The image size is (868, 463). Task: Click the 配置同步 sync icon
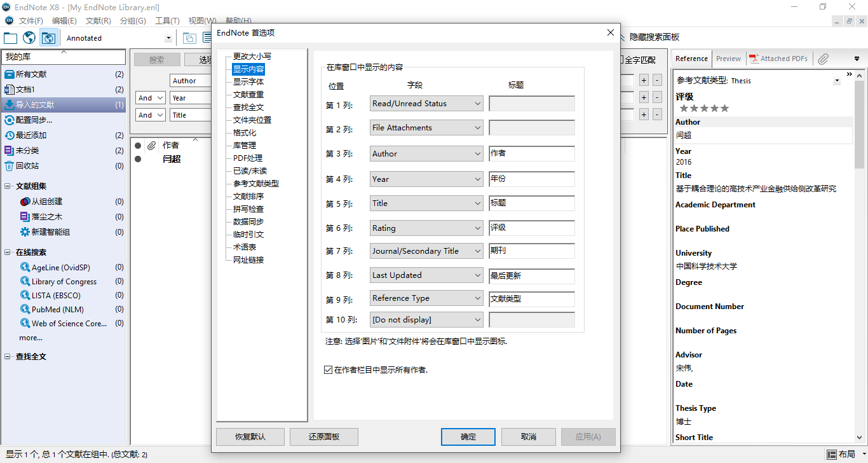tap(9, 120)
